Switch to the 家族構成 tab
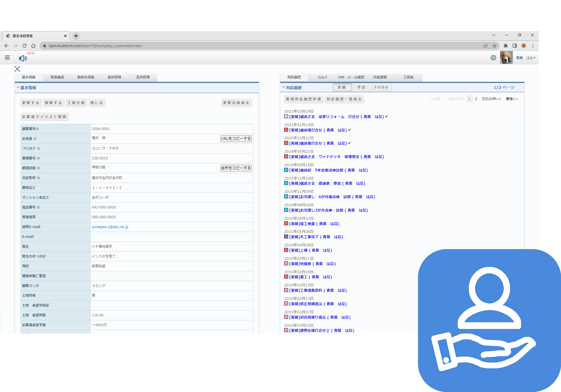The width and height of the screenshot is (561, 392). pos(57,77)
